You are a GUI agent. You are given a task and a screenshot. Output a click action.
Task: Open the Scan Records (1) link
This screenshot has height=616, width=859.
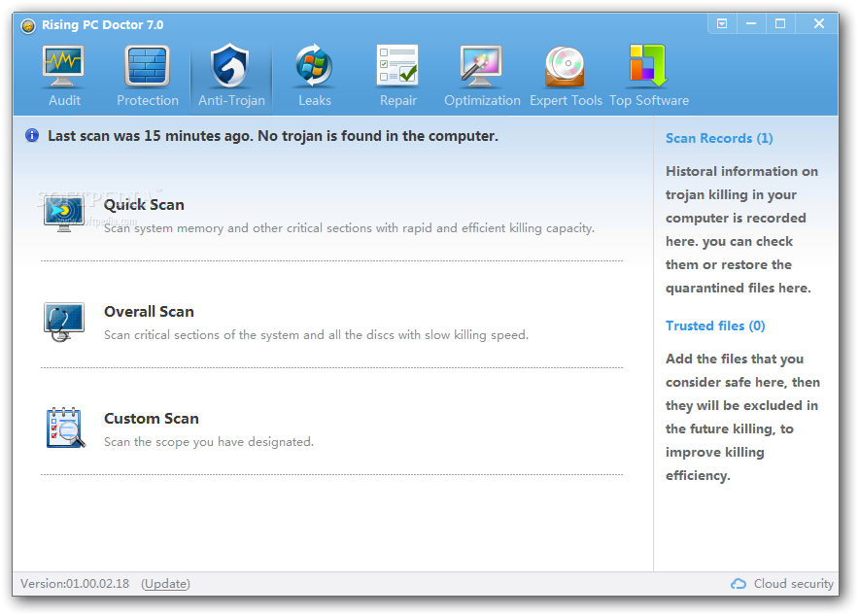pos(719,139)
